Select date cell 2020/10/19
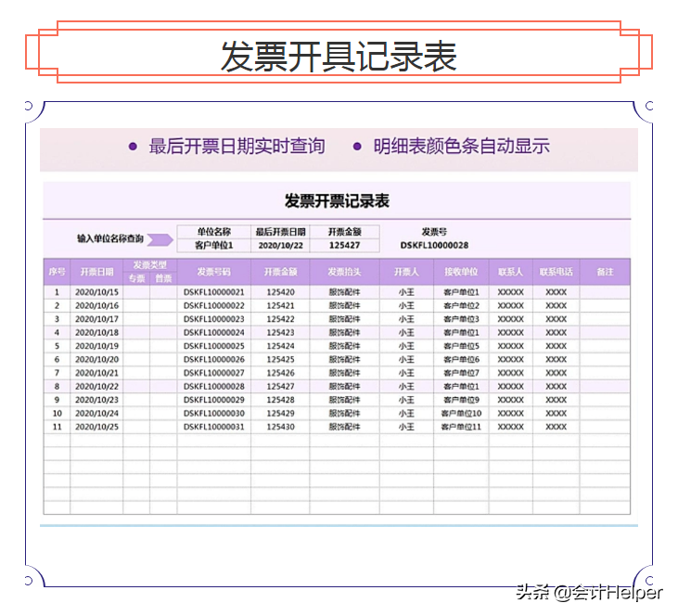 click(x=96, y=346)
